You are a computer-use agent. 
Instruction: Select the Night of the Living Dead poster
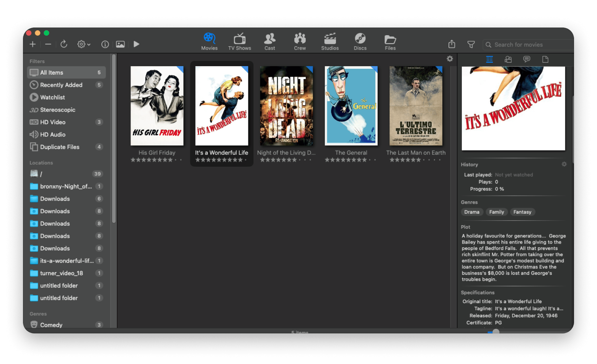pyautogui.click(x=286, y=106)
